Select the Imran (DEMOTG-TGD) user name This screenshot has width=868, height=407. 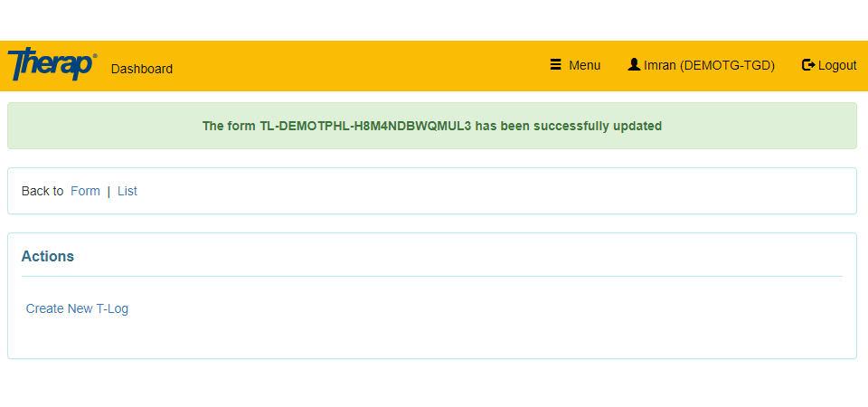coord(709,65)
